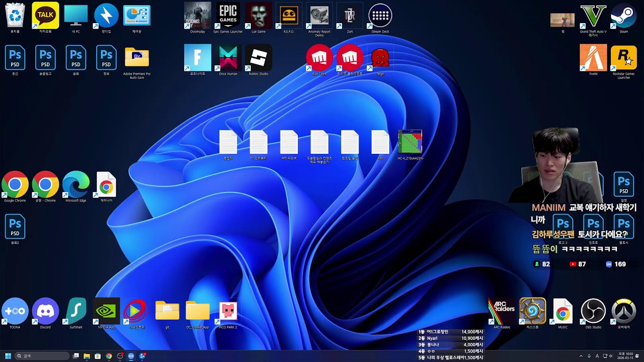Open File Explorer from the taskbar

tap(87, 356)
